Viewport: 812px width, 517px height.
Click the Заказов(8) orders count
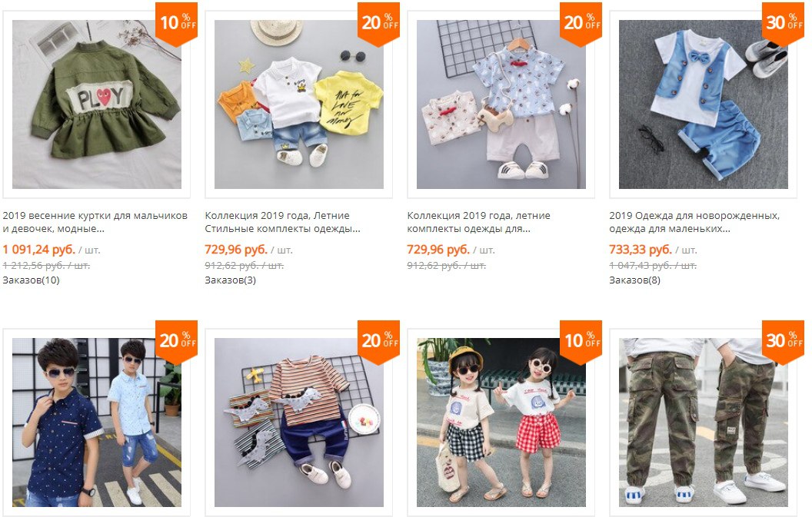pyautogui.click(x=634, y=280)
